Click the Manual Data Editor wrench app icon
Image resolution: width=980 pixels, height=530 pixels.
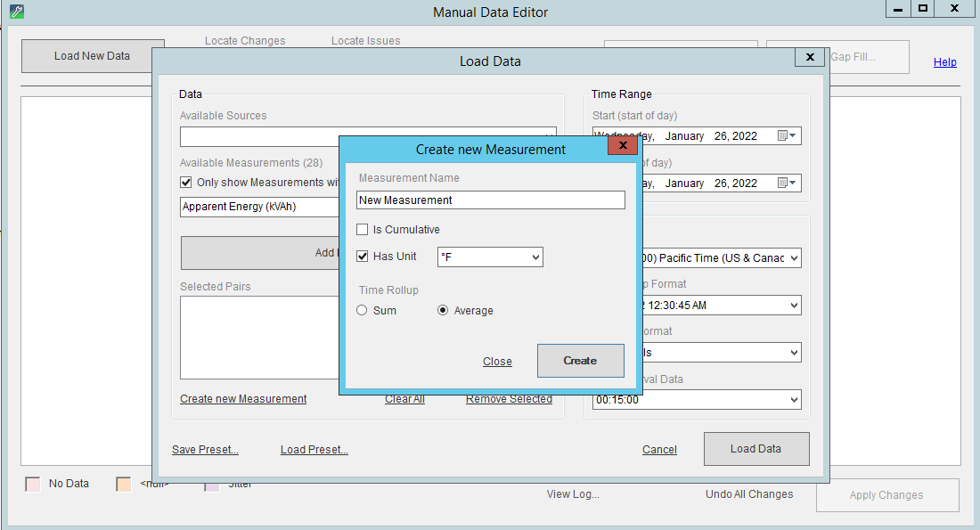[x=17, y=12]
